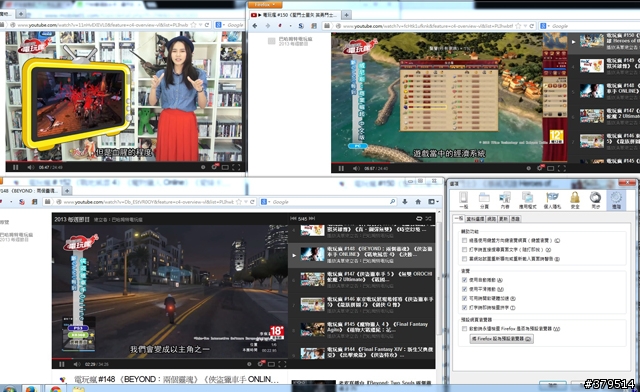The width and height of the screenshot is (640, 392).
Task: Click Forward arrow in top-right Firefox window
Action: pos(268,26)
